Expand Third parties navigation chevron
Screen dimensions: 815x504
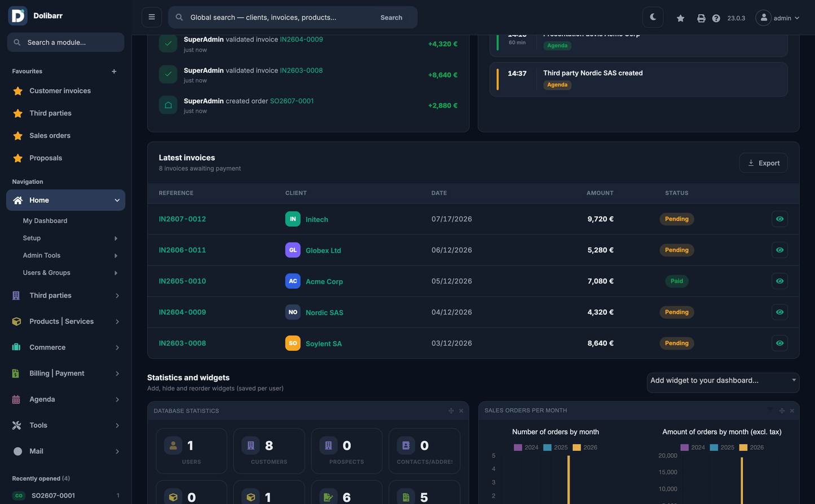(x=117, y=295)
